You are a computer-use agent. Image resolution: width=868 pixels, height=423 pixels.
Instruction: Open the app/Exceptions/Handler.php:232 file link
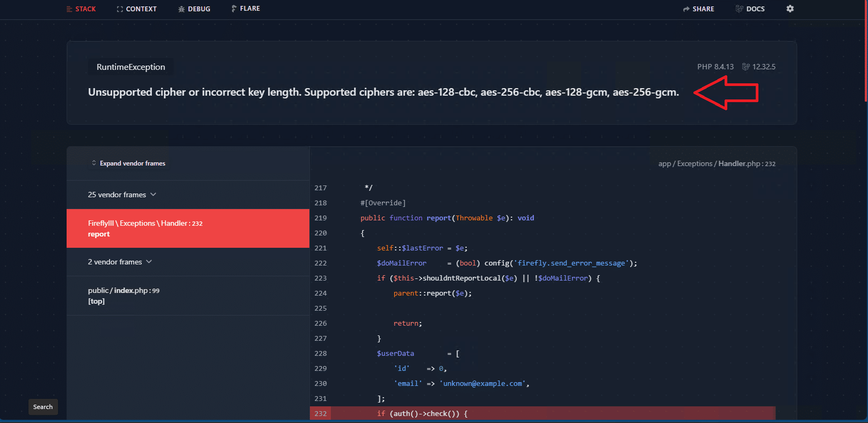(717, 163)
